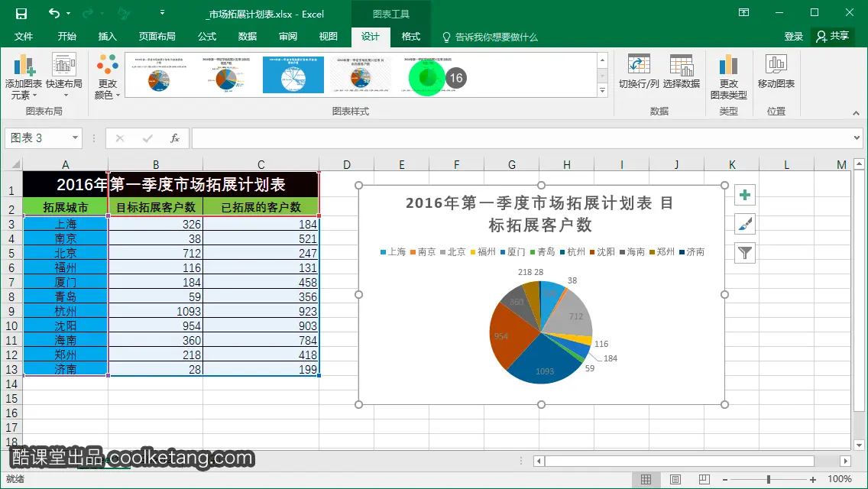Click the Select All corner triangle
The height and width of the screenshot is (489, 868).
15,164
